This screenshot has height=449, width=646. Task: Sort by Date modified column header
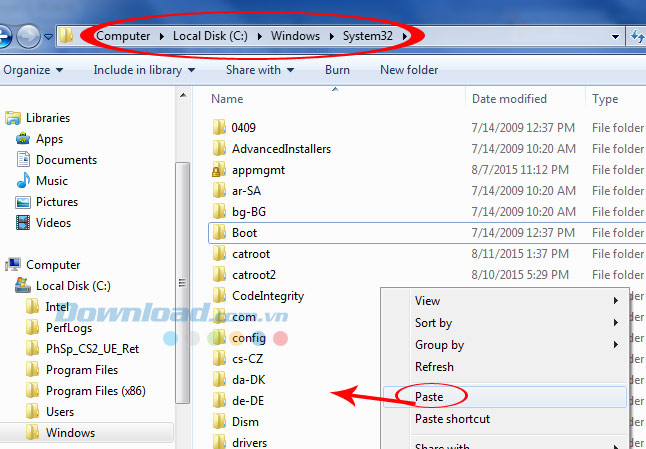click(x=509, y=99)
